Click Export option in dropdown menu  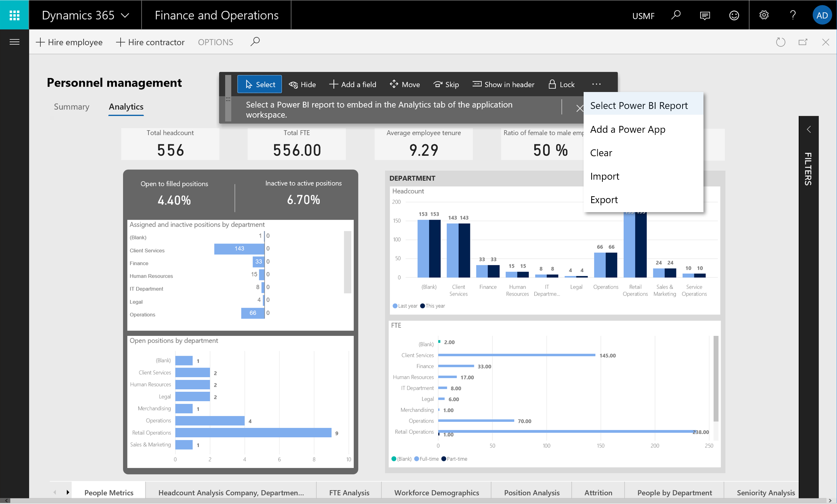(604, 199)
